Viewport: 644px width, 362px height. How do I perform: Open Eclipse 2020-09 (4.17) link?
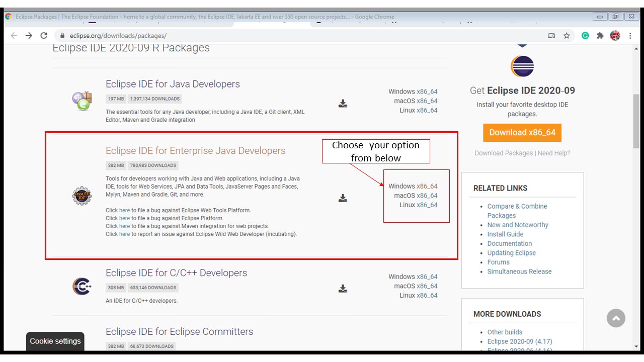click(520, 341)
